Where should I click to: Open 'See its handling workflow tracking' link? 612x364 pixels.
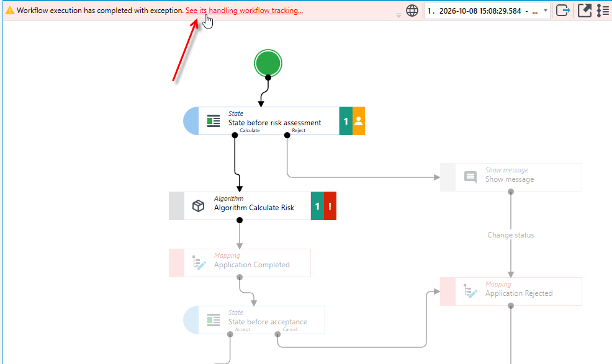point(244,11)
